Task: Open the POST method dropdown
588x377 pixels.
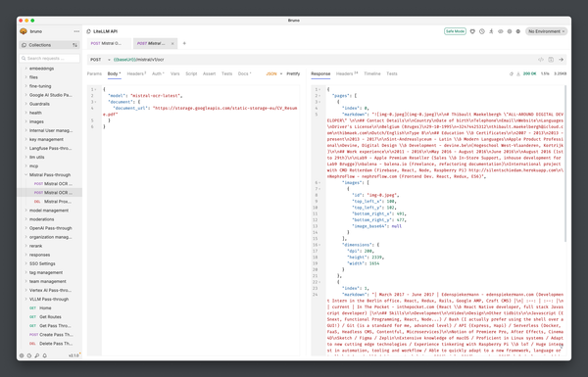Action: (100, 60)
